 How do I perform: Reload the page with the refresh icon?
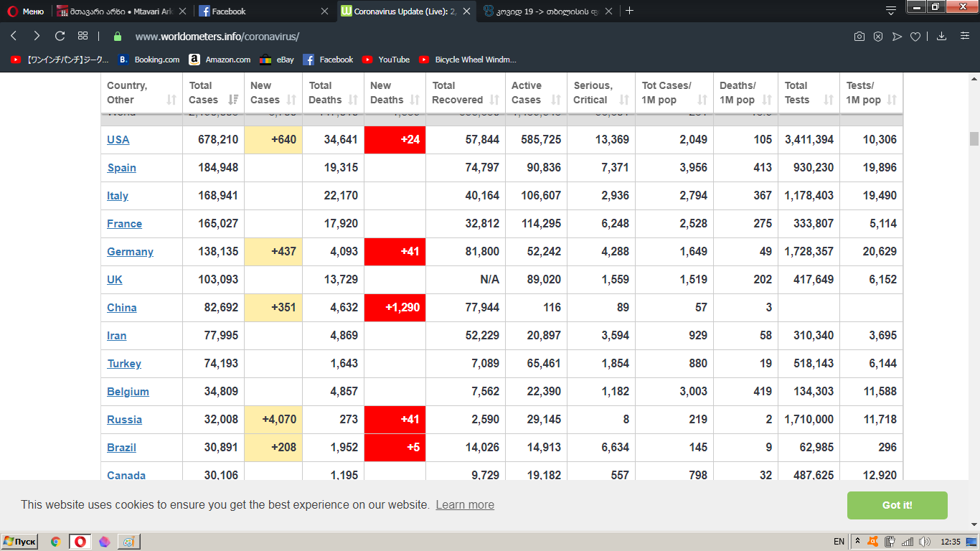tap(60, 36)
